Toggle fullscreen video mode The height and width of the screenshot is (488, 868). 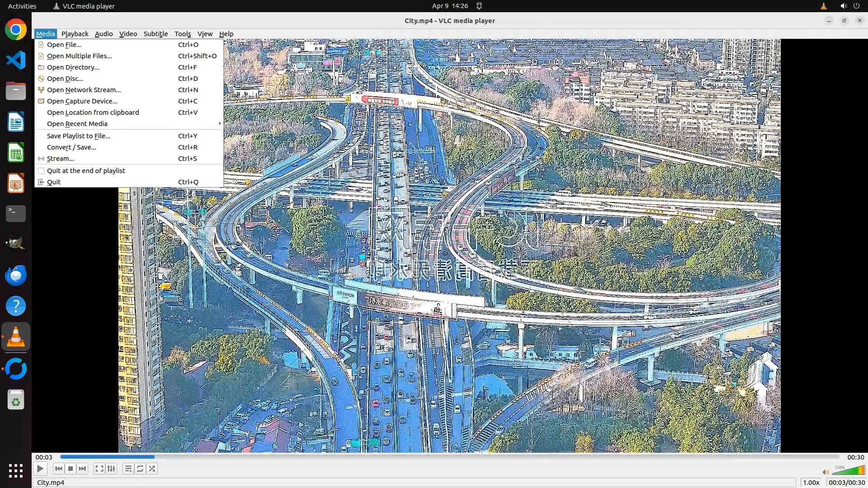click(x=99, y=469)
